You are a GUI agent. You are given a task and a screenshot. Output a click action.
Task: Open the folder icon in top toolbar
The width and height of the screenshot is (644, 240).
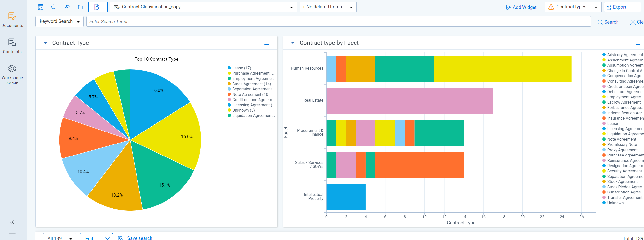(80, 7)
